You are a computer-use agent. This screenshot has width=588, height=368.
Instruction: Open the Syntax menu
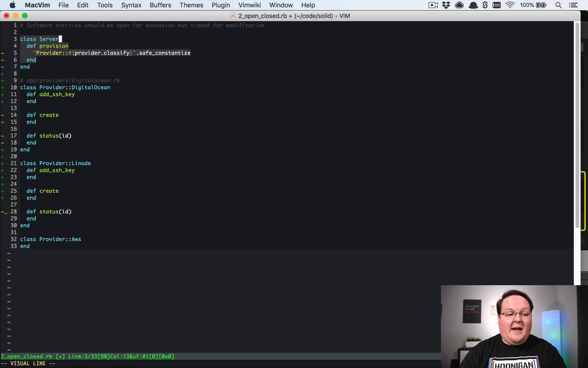131,5
